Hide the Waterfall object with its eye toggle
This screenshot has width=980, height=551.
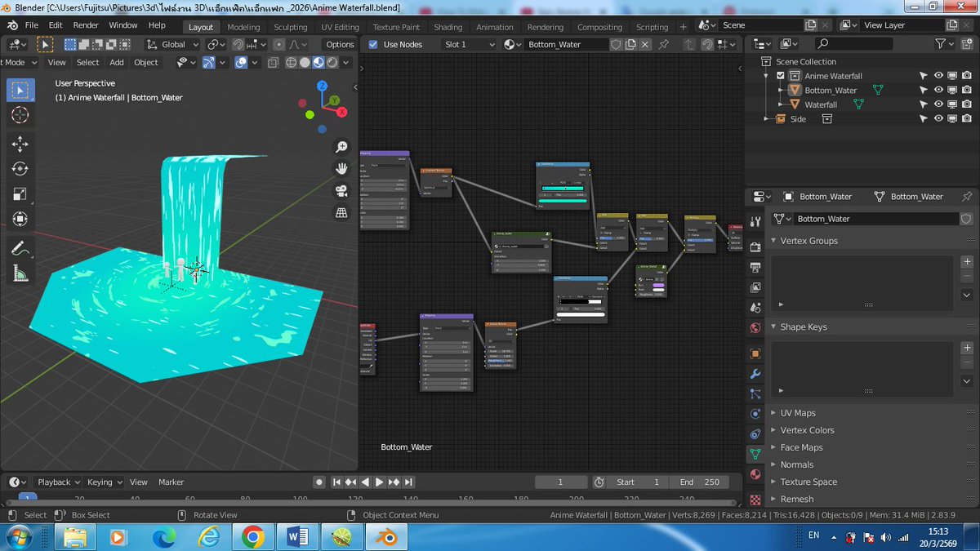coord(939,104)
